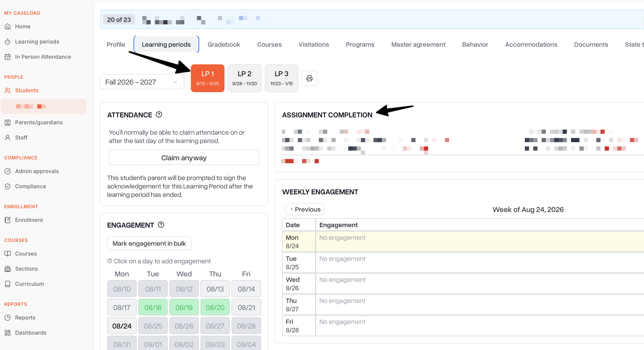Open the Courses tab in student header
The width and height of the screenshot is (644, 350).
tap(269, 44)
